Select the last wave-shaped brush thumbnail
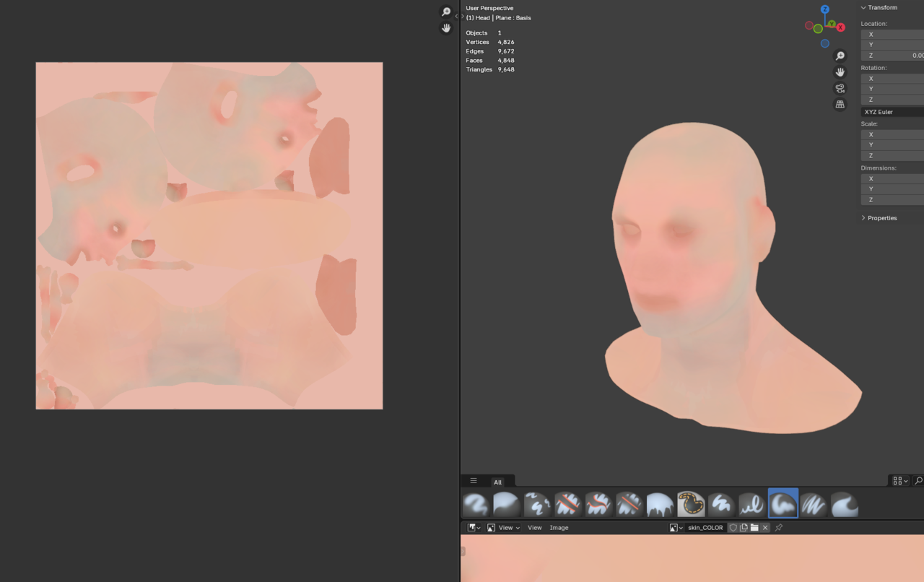Viewport: 924px width, 582px height. [845, 504]
